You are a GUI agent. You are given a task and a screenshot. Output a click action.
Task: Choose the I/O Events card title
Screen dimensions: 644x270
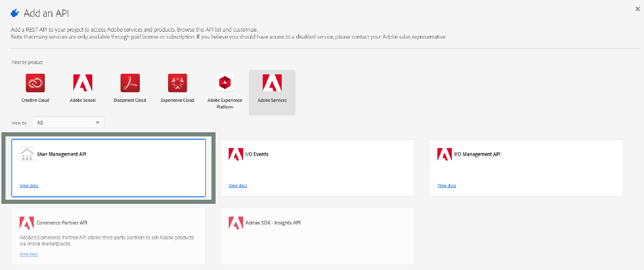(257, 154)
